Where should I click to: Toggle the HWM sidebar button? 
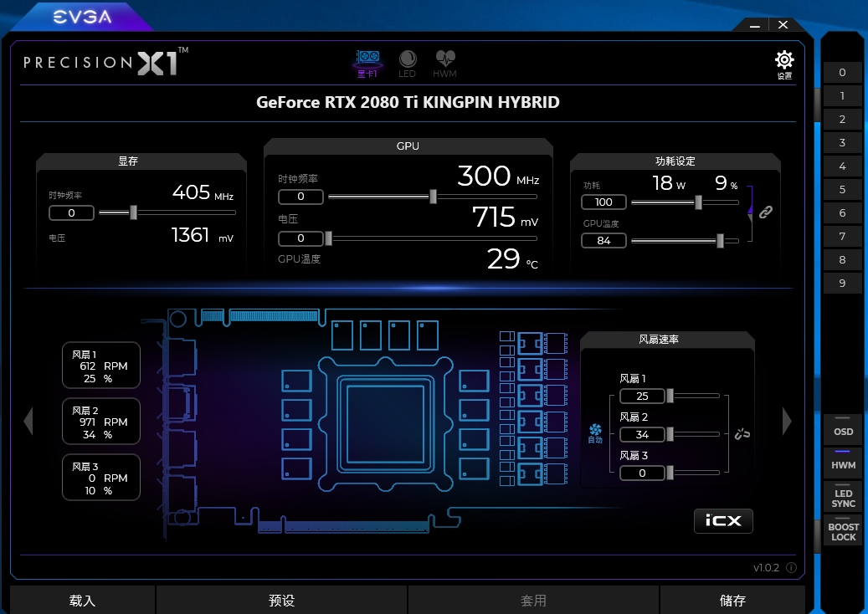point(843,463)
